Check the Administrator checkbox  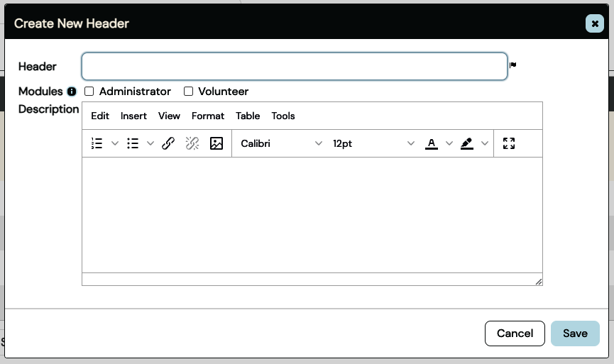[89, 92]
